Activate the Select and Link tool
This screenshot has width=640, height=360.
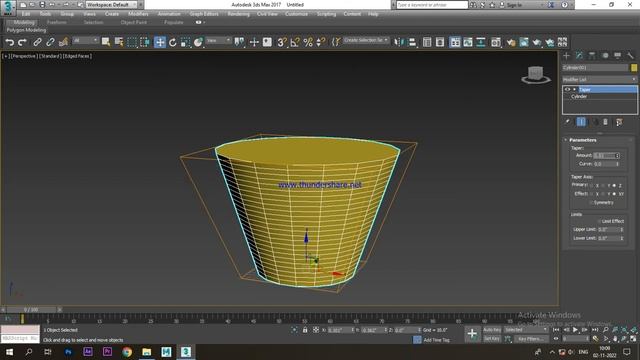37,42
